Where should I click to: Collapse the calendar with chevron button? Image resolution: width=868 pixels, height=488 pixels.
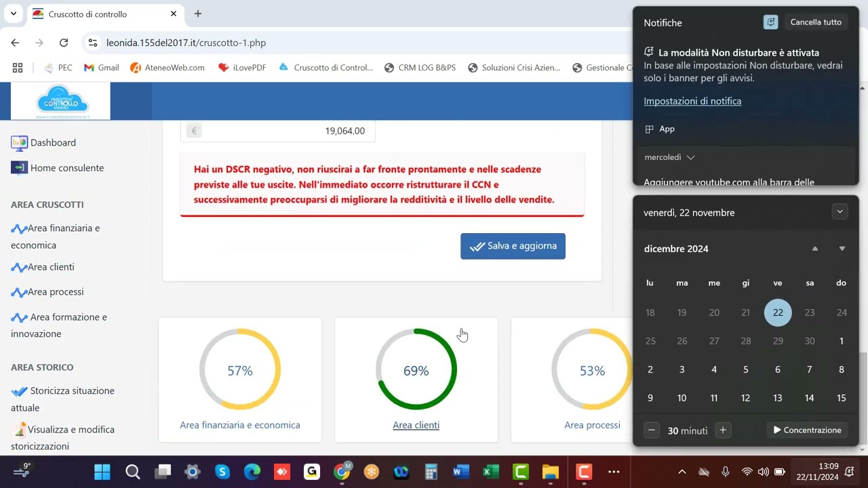840,212
